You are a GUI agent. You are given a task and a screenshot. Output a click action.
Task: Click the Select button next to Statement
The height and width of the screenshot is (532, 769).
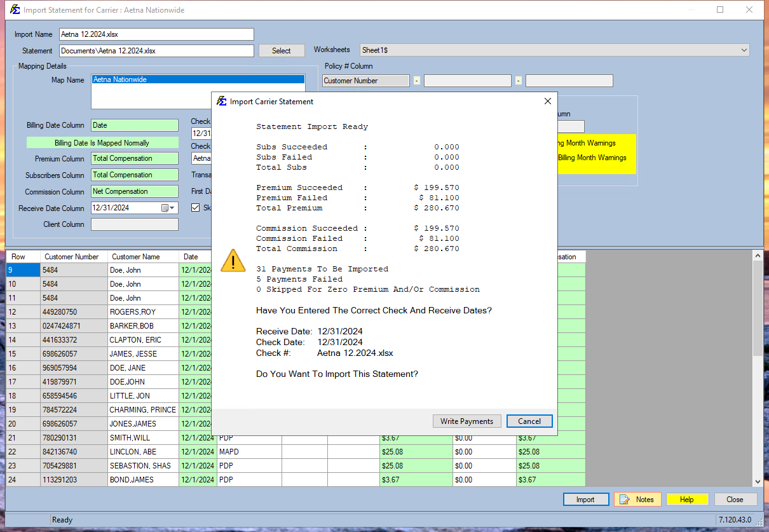coord(282,50)
